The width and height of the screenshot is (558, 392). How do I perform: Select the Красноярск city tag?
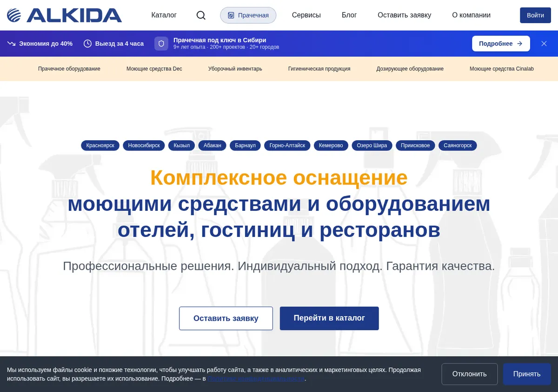point(100,145)
